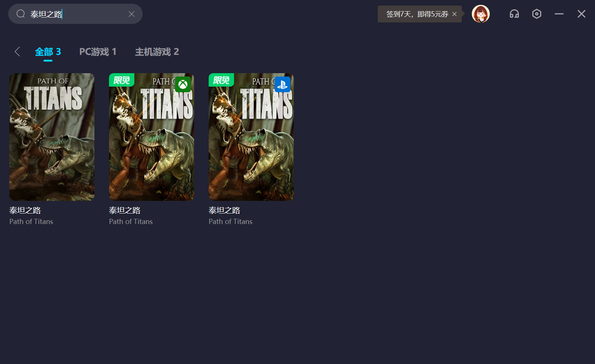Open the settings hexagon icon
This screenshot has height=364, width=595.
pos(537,14)
